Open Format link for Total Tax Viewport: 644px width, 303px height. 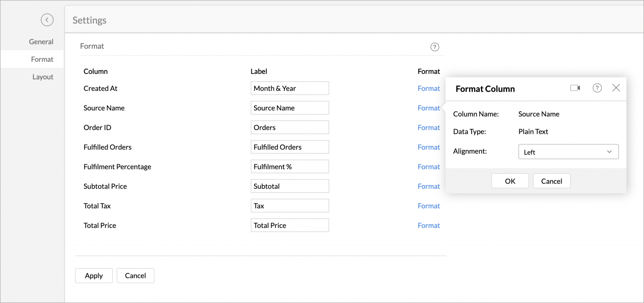coord(429,206)
